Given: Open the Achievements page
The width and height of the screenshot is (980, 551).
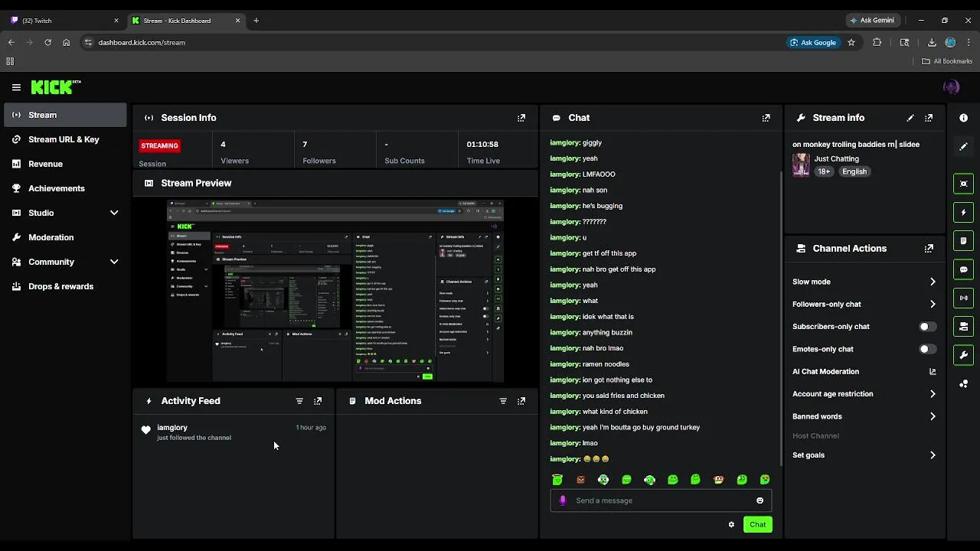Looking at the screenshot, I should (65, 188).
